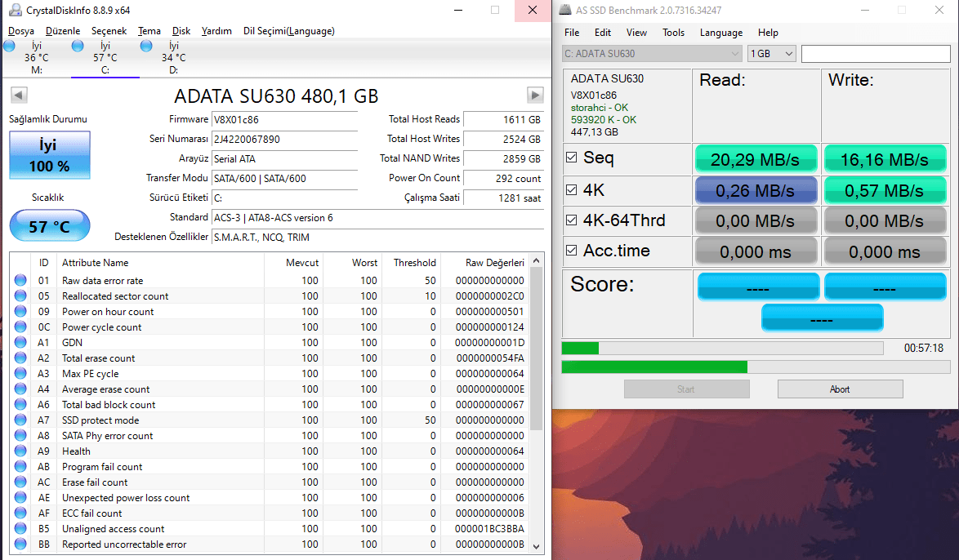Click the İyi 100 % health status button
Image resolution: width=959 pixels, height=560 pixels.
50,155
